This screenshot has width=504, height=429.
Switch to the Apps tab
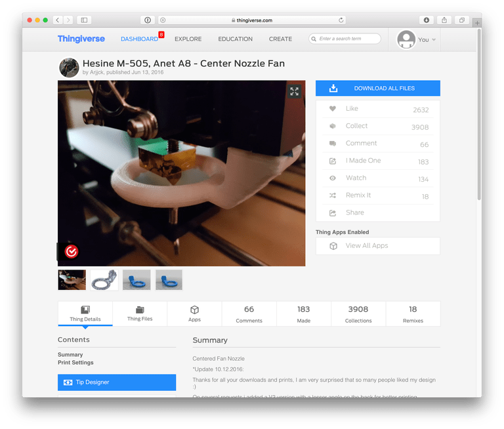point(194,314)
